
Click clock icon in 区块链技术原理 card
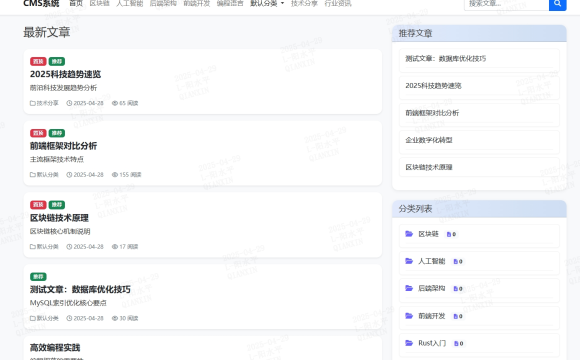click(69, 246)
